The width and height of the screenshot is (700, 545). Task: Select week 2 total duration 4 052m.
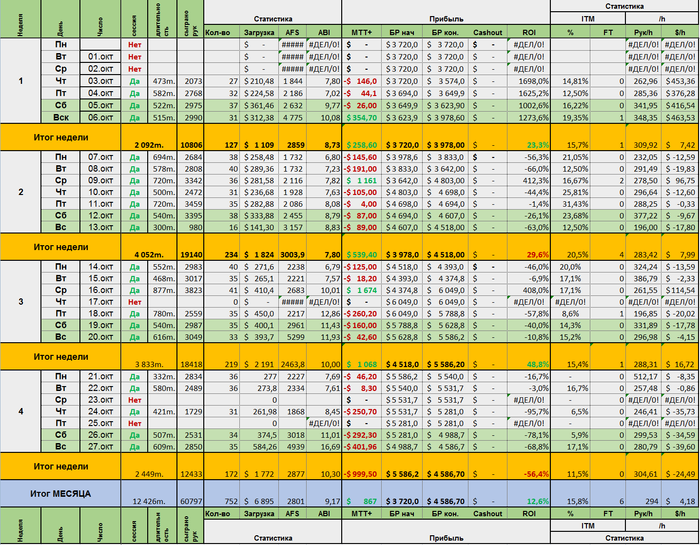(x=149, y=247)
